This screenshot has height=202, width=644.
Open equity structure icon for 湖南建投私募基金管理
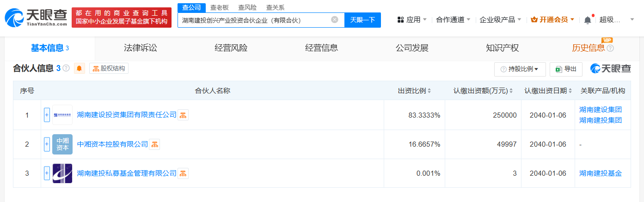pyautogui.click(x=183, y=173)
